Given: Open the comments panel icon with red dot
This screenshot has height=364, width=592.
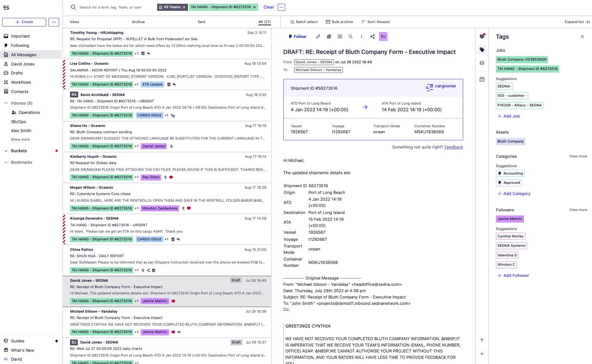Looking at the screenshot, I should point(482,36).
